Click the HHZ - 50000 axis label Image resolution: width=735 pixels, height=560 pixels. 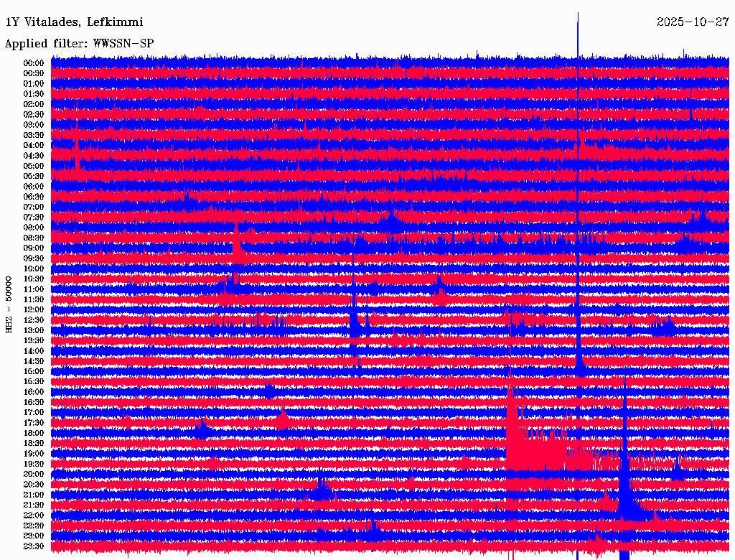pos(9,304)
